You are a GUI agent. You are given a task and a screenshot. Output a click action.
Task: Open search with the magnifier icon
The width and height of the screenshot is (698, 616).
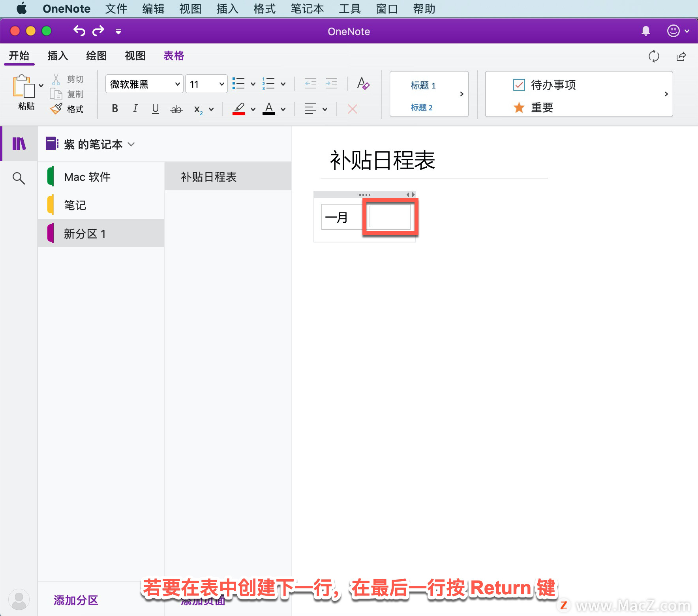coord(19,178)
